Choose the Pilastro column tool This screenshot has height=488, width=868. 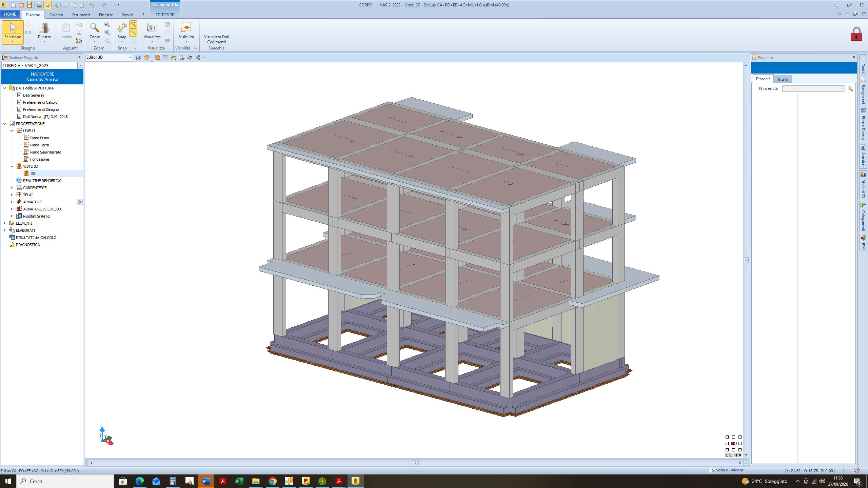click(44, 32)
